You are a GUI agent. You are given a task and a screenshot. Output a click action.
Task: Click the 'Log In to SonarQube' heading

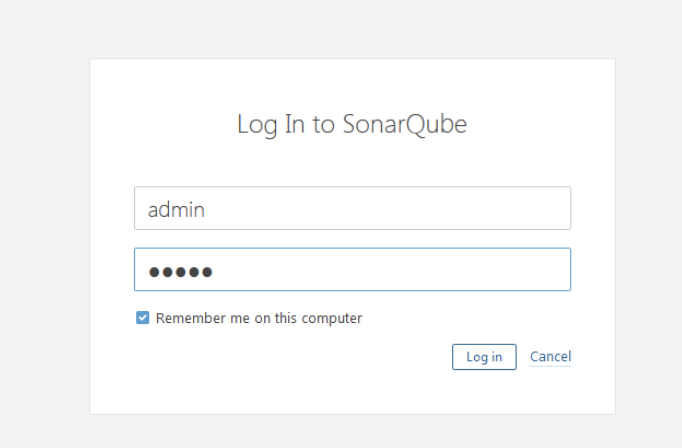click(x=352, y=124)
